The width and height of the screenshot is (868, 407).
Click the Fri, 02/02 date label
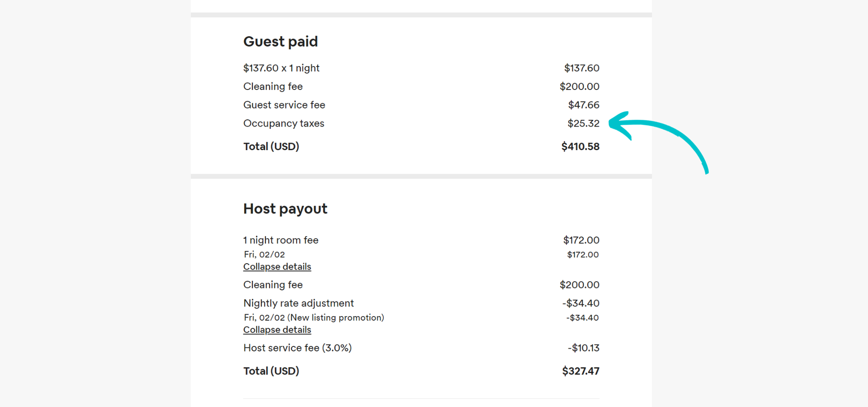(x=264, y=254)
